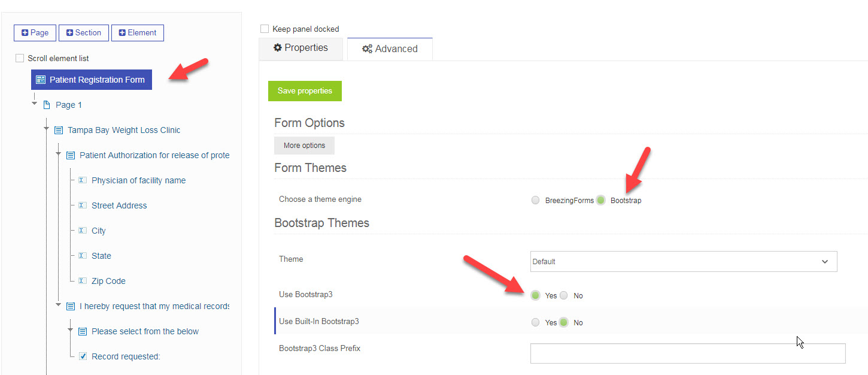Viewport: 868px width, 375px height.
Task: Click the text field icon beside Zip Code
Action: [81, 280]
